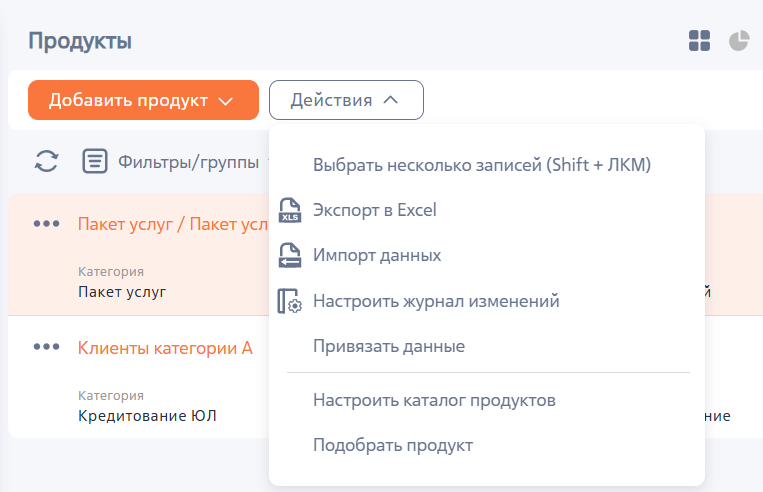Select Экспорт в Excel menu item

click(x=375, y=210)
